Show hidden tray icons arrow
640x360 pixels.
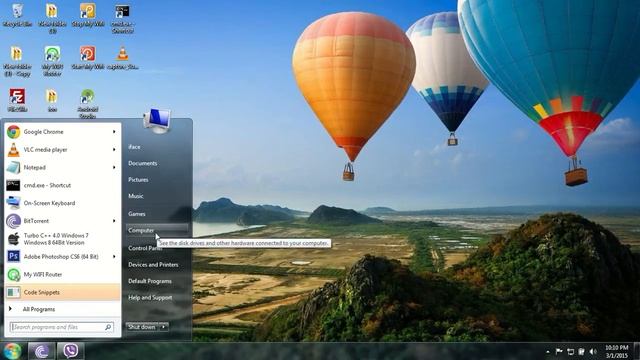(547, 351)
